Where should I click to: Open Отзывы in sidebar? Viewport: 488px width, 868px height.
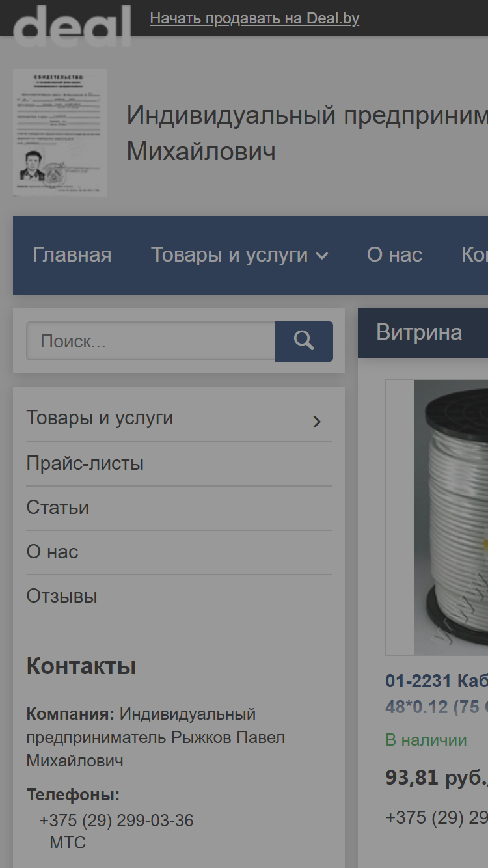click(62, 596)
